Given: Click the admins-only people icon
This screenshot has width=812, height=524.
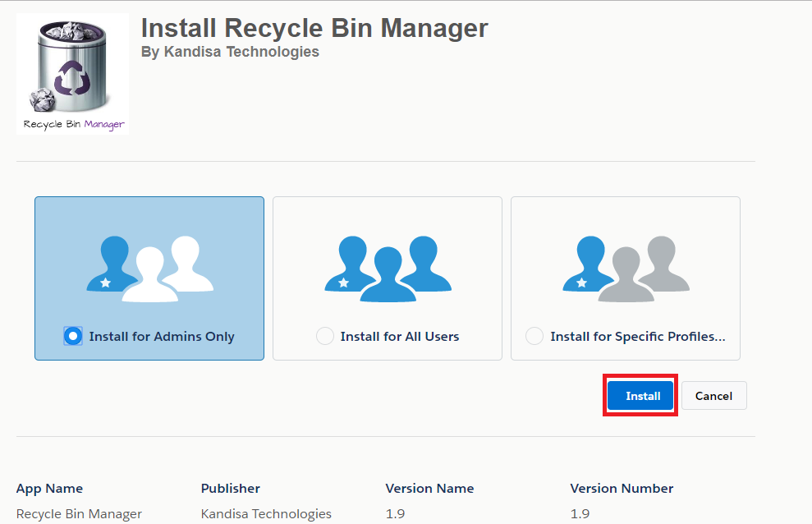Looking at the screenshot, I should pyautogui.click(x=149, y=269).
